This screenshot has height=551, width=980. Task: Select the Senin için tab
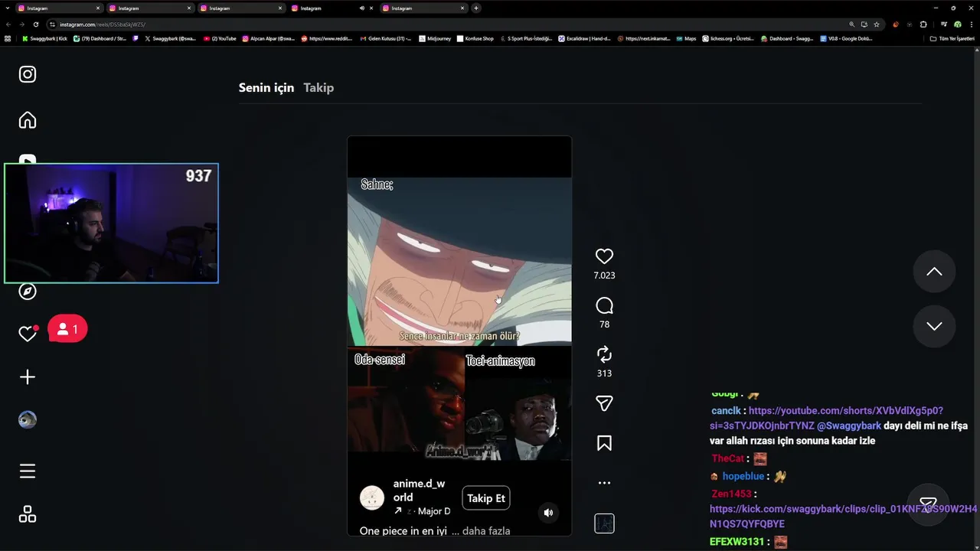[x=266, y=87]
